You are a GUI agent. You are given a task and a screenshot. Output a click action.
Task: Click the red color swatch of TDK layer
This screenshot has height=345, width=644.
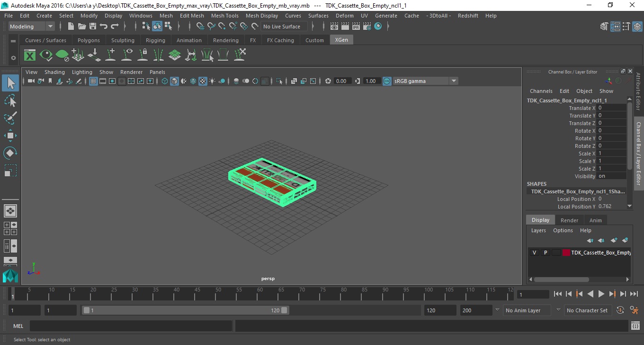pyautogui.click(x=566, y=253)
